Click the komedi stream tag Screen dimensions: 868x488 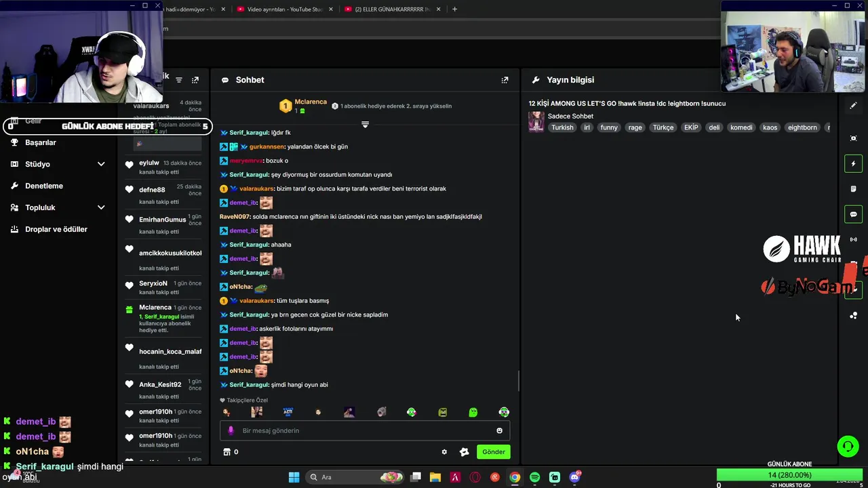point(741,127)
